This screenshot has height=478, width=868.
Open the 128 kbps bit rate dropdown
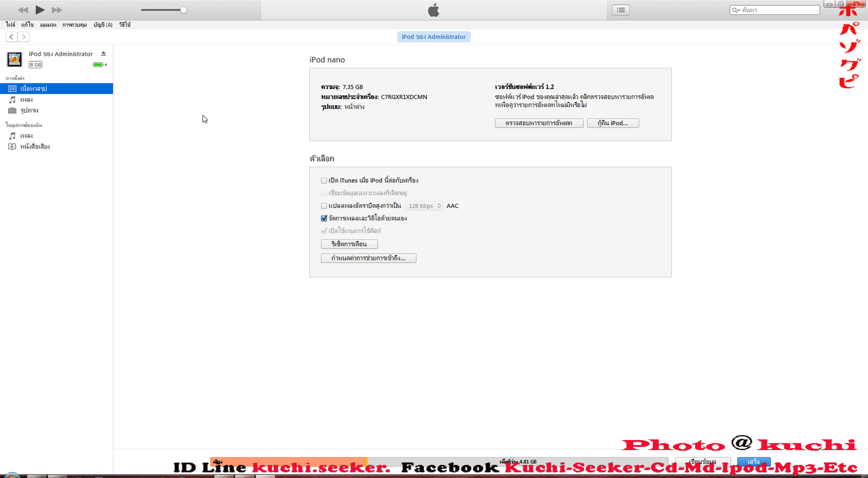[x=424, y=206]
